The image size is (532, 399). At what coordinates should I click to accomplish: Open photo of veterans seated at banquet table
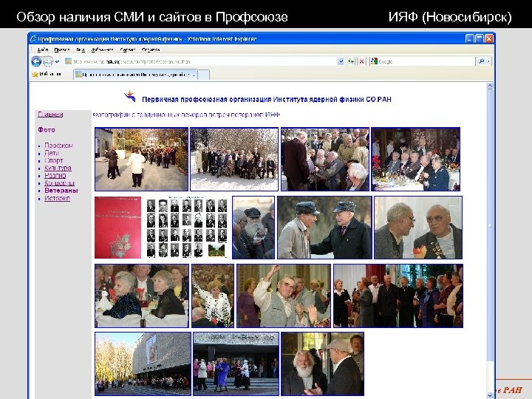(x=415, y=159)
